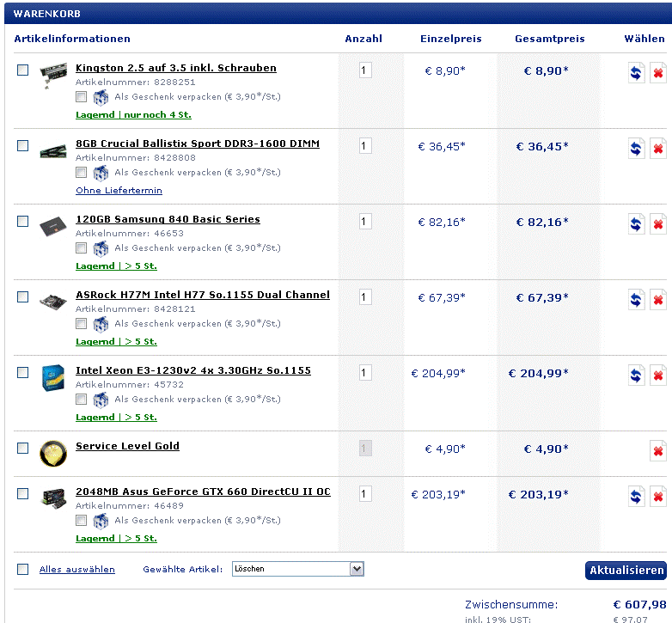This screenshot has height=623, width=672.
Task: Select the Asus GeForce GTX 660 checkbox
Action: [22, 493]
